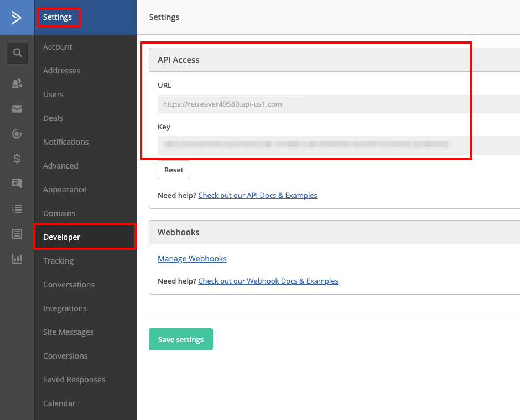
Task: Open the Integrations settings section
Action: point(65,308)
